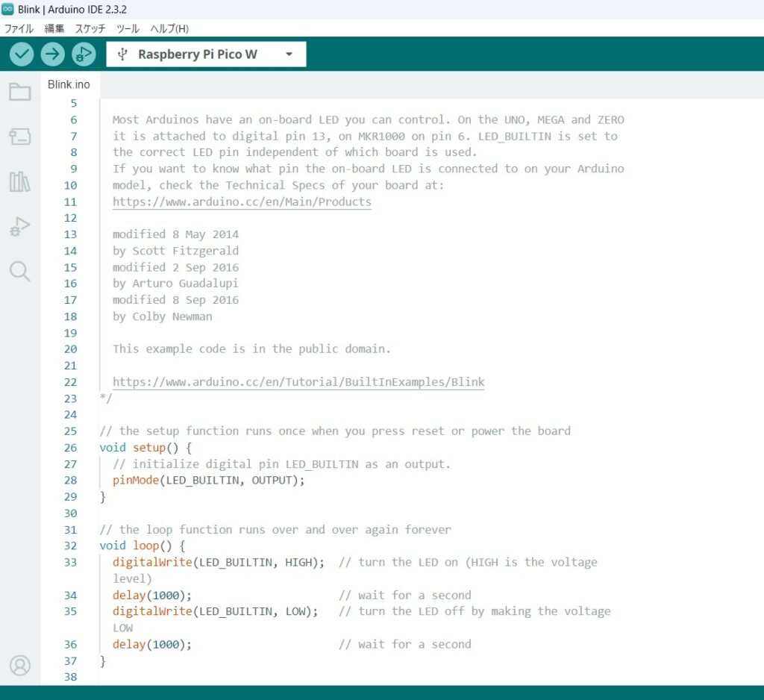This screenshot has height=700, width=764.
Task: Open the Sketchbook folder sidebar icon
Action: tap(20, 91)
